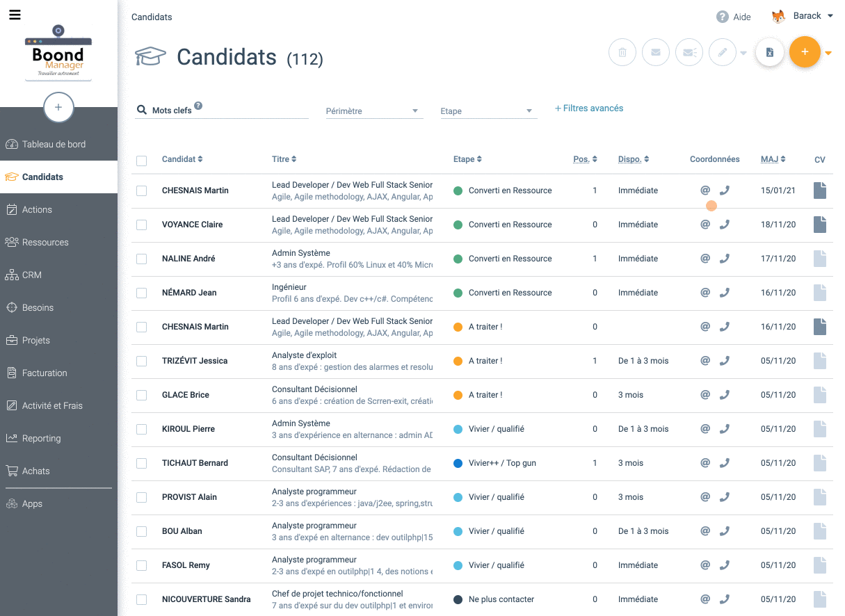Click phone icon for NALINE André
The image size is (845, 616).
click(x=724, y=259)
